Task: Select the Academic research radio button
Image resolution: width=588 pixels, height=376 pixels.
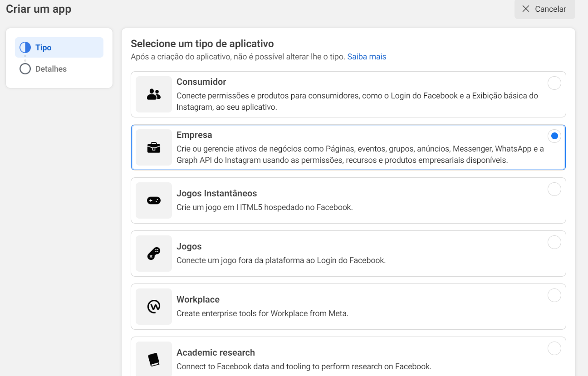Action: coord(554,348)
